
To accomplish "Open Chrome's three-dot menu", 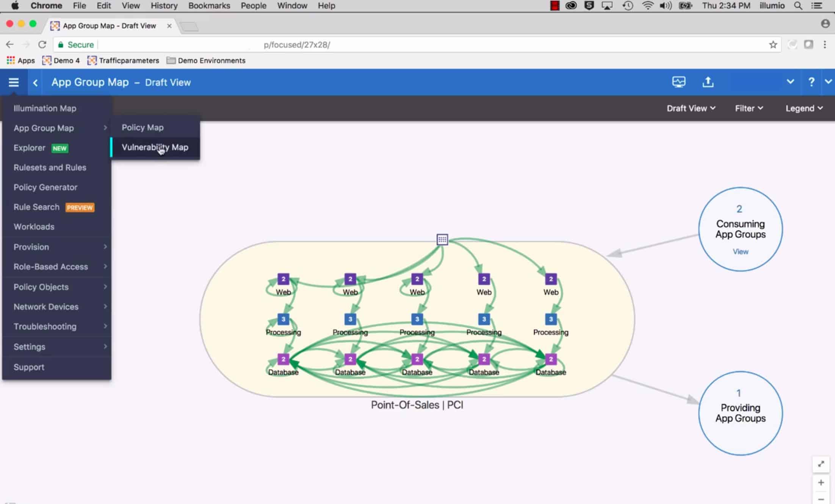I will [825, 45].
